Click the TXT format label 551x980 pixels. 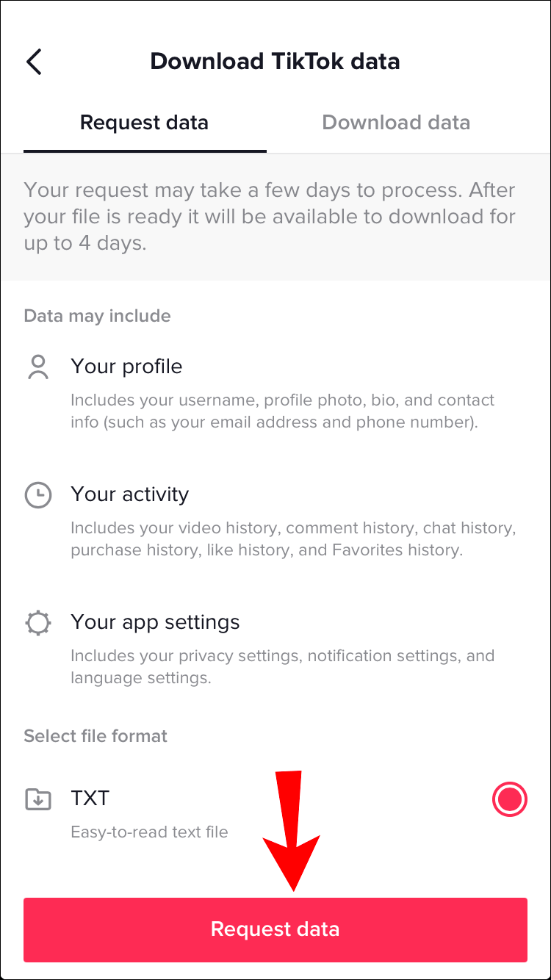(x=90, y=798)
